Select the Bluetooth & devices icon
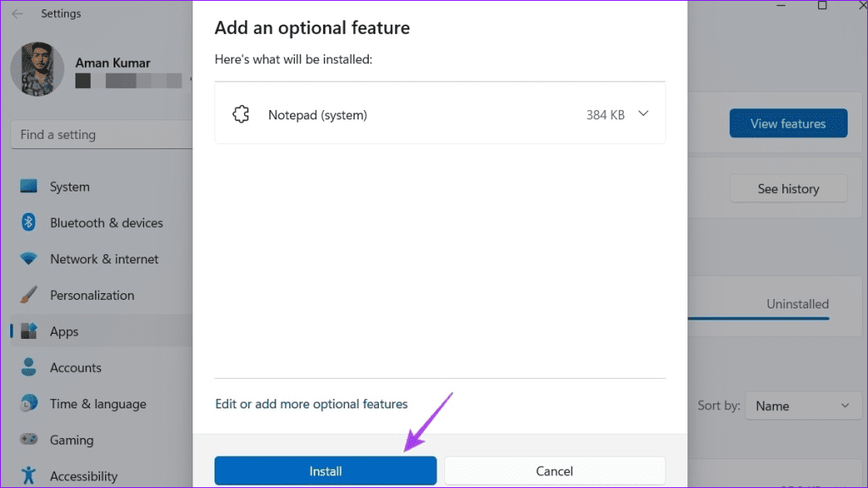This screenshot has height=488, width=868. point(26,223)
